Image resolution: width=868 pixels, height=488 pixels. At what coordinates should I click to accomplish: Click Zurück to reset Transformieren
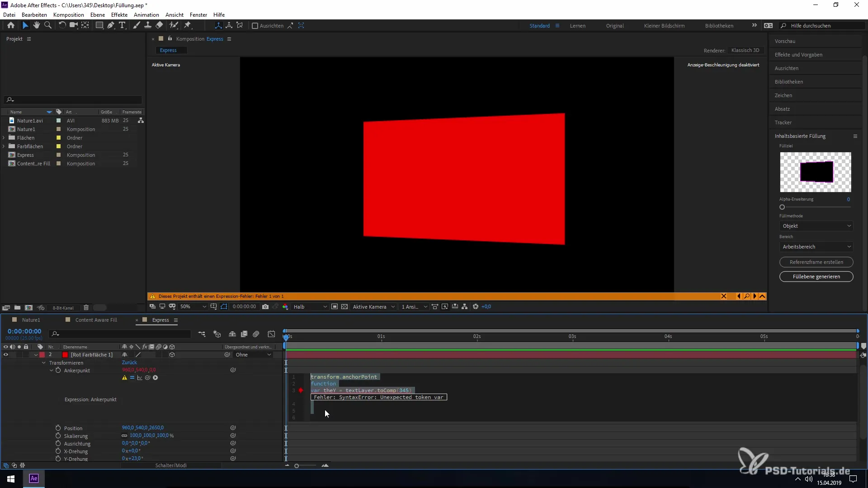(129, 363)
